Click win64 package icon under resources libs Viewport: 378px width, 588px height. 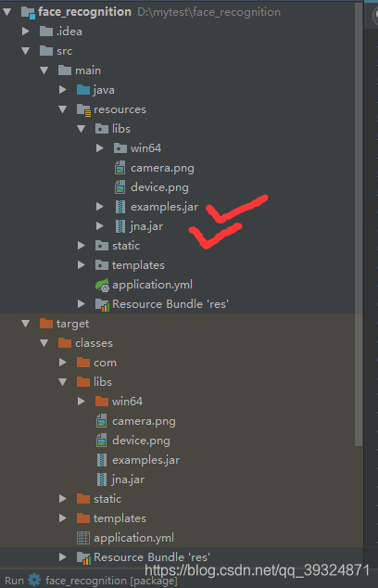coord(120,148)
